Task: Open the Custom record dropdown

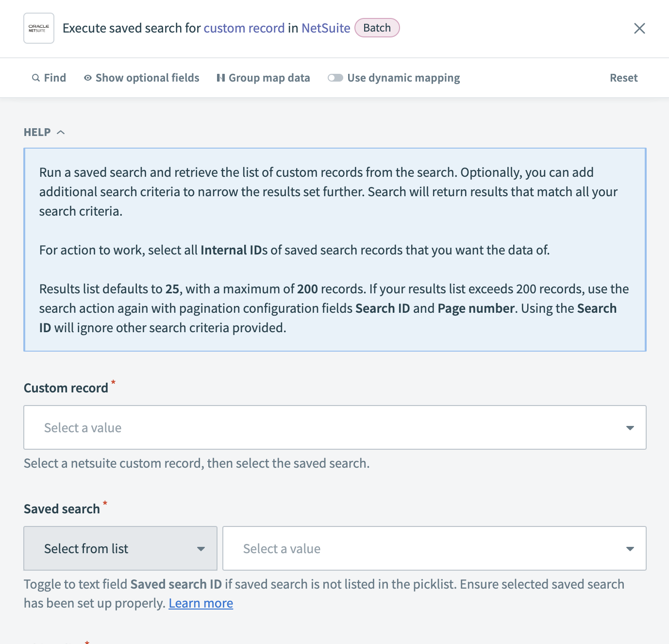Action: click(x=335, y=427)
